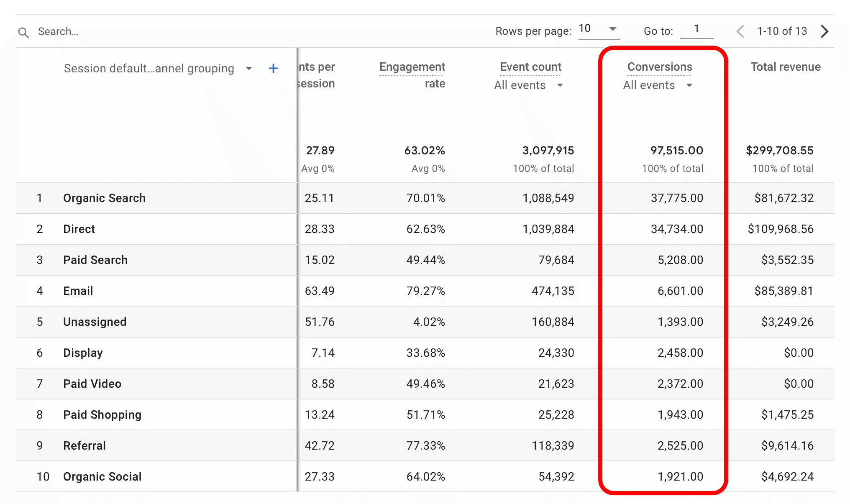This screenshot has width=850, height=504.
Task: Click the Go to page number field
Action: [x=696, y=28]
